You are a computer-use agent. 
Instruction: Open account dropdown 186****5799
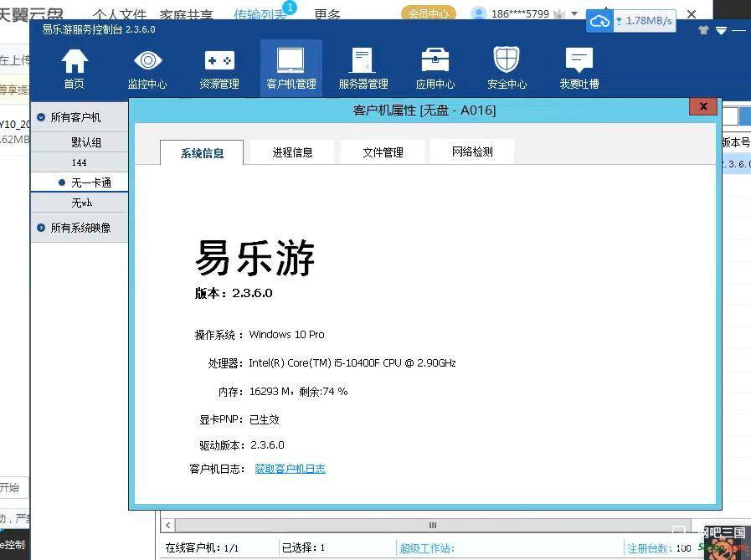click(574, 14)
